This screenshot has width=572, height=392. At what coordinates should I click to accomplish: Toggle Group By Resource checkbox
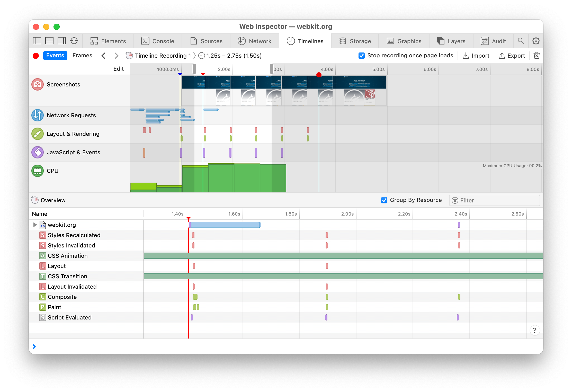tap(384, 200)
